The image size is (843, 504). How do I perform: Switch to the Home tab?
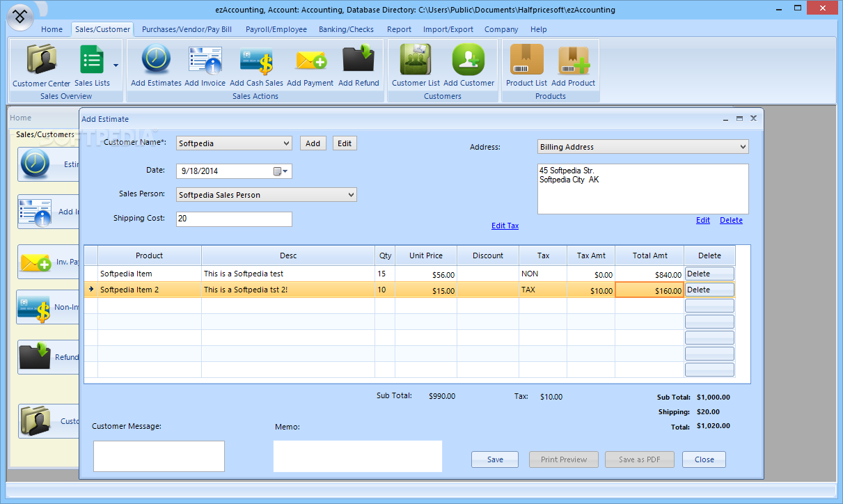[52, 29]
